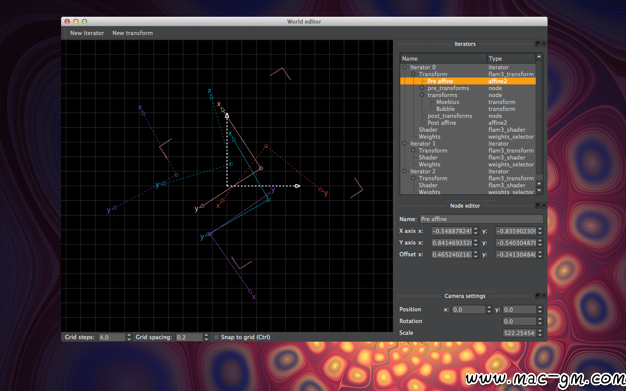Undock the Node editor panel

click(537, 205)
